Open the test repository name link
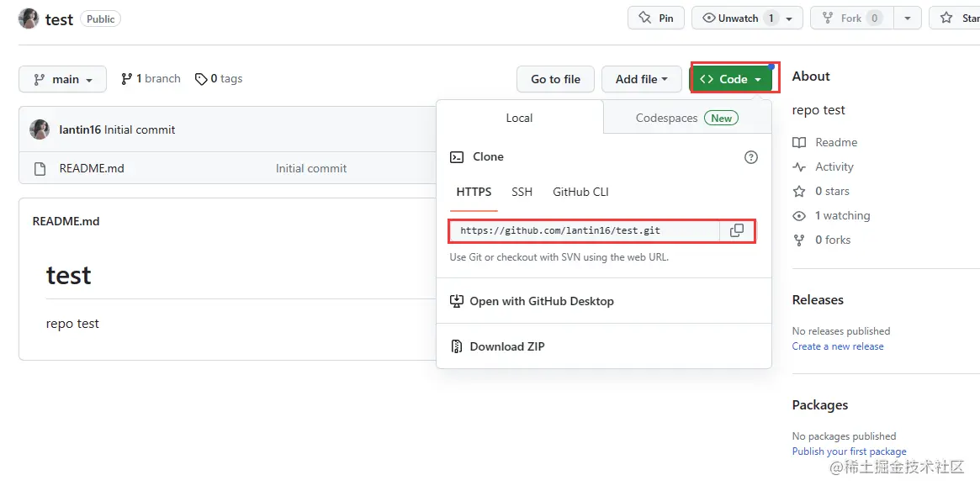The image size is (980, 491). click(60, 19)
